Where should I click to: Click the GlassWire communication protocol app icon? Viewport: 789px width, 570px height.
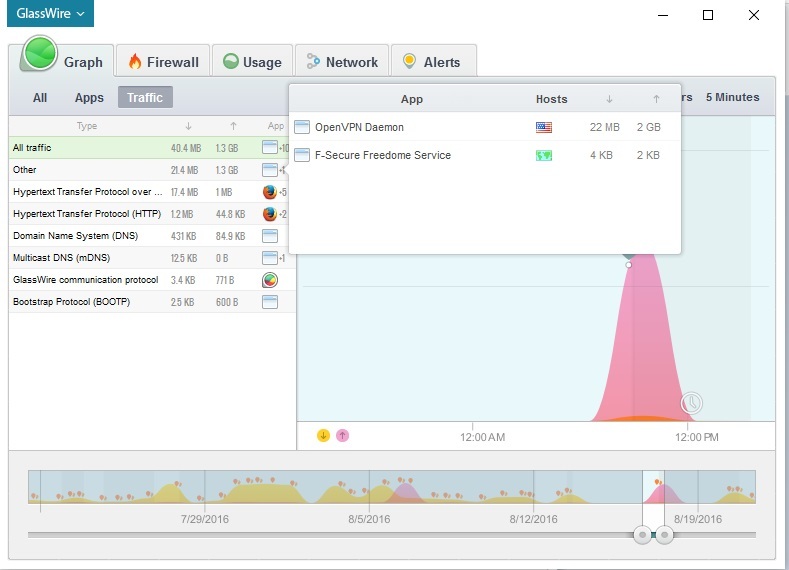pyautogui.click(x=269, y=280)
